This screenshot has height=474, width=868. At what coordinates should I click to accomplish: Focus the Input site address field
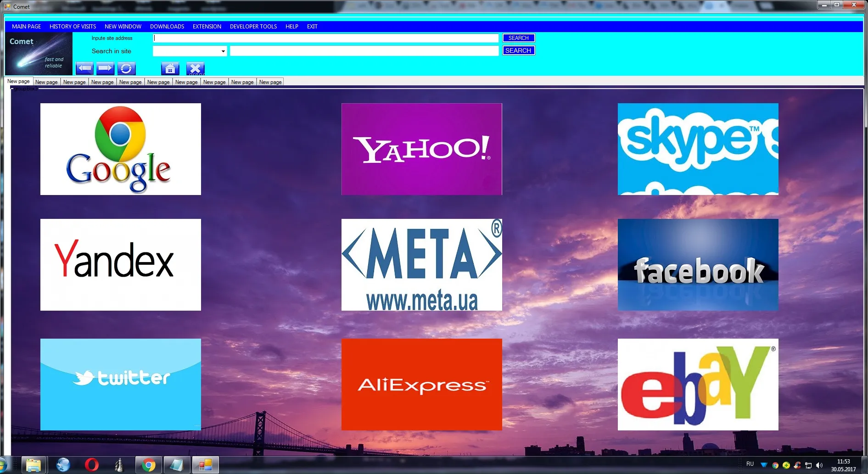326,38
